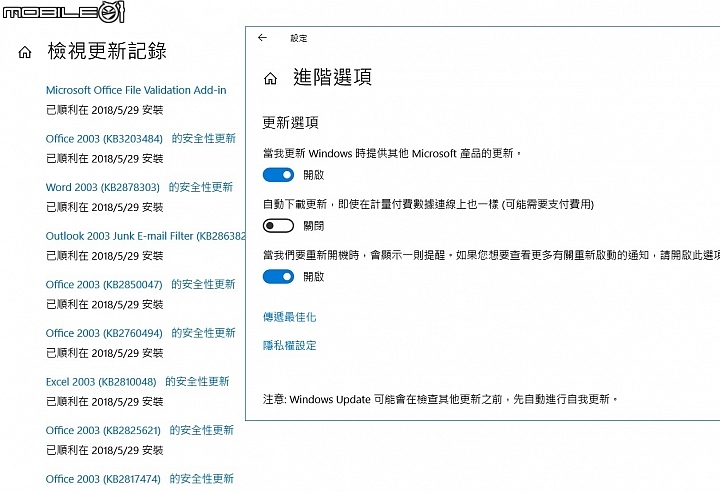This screenshot has width=720, height=493.
Task: Open Microsoft Office File Validation Add-in update
Action: tap(136, 90)
